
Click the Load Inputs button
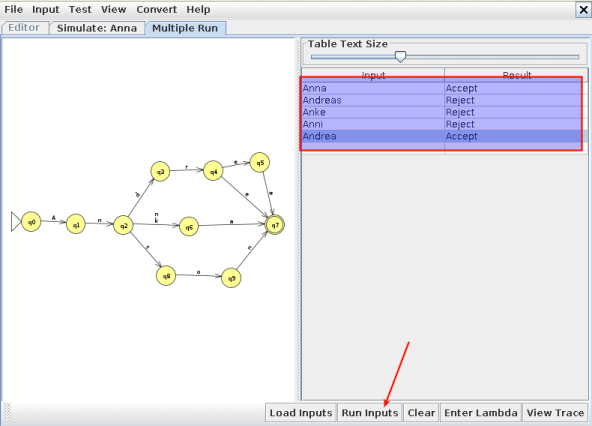(x=301, y=413)
